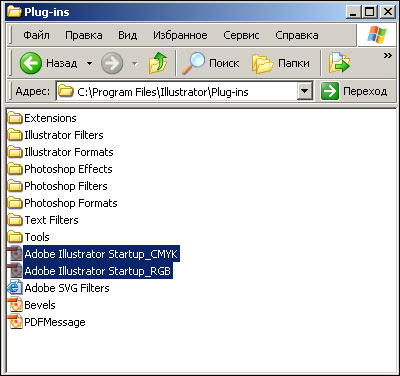The width and height of the screenshot is (400, 376).
Task: Select the 'Illustrator Filters' name text
Action: point(64,135)
